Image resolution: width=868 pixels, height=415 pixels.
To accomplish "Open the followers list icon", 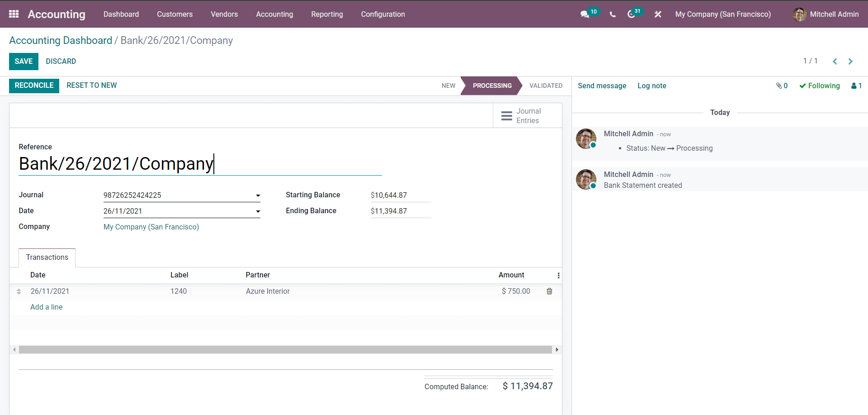I will coord(856,86).
